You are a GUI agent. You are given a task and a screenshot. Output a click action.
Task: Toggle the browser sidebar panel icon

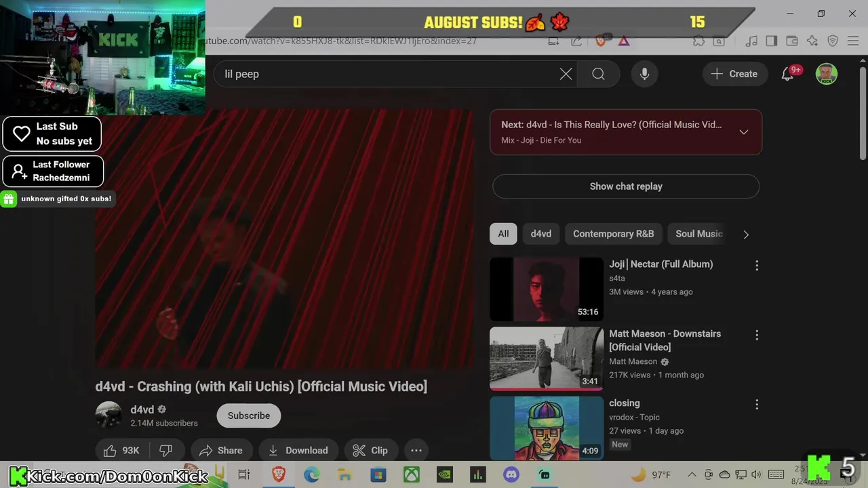point(771,41)
